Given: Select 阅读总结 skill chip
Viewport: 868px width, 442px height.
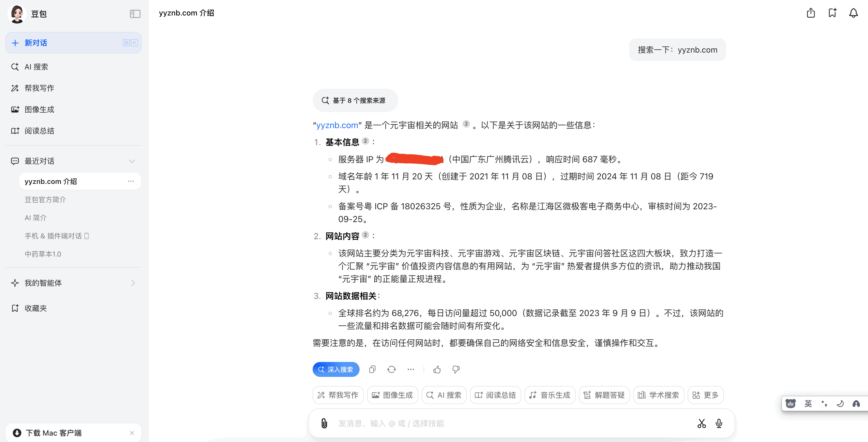Looking at the screenshot, I should 495,395.
